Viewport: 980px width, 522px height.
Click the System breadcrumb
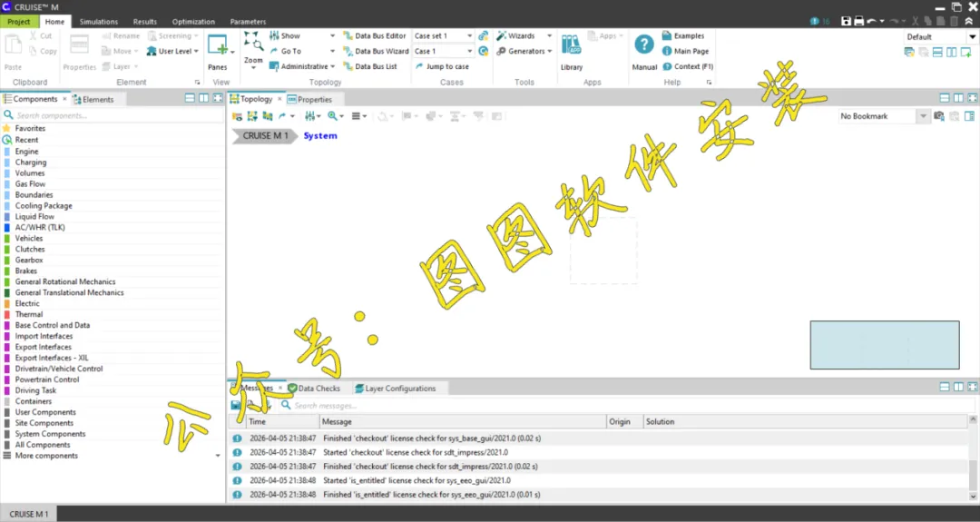point(320,135)
